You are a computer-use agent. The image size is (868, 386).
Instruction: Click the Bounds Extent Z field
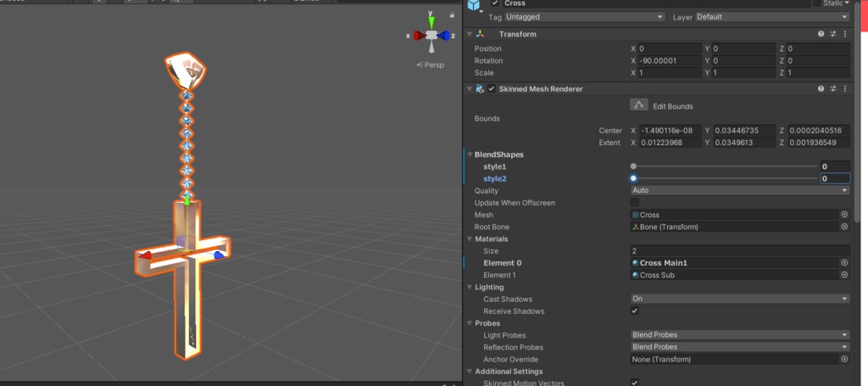point(819,143)
